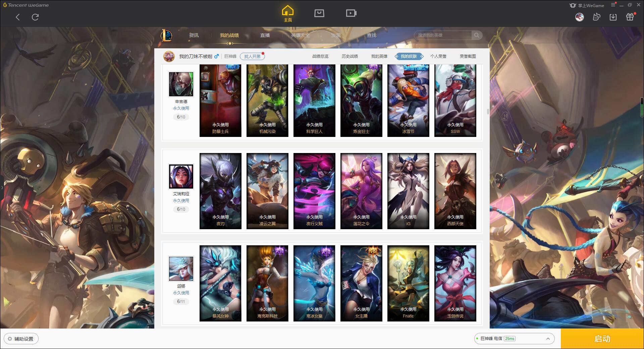Open 机械污染 skin card
Image resolution: width=644 pixels, height=349 pixels.
coord(267,101)
